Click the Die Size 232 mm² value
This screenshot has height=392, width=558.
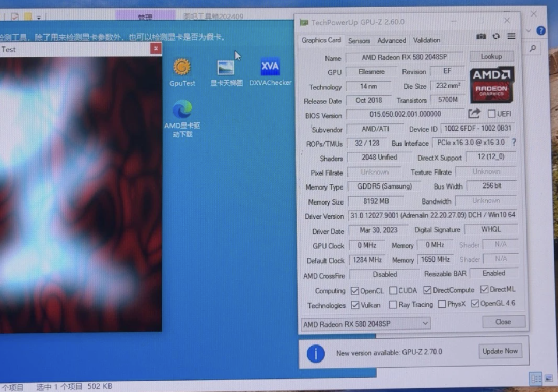tap(447, 86)
